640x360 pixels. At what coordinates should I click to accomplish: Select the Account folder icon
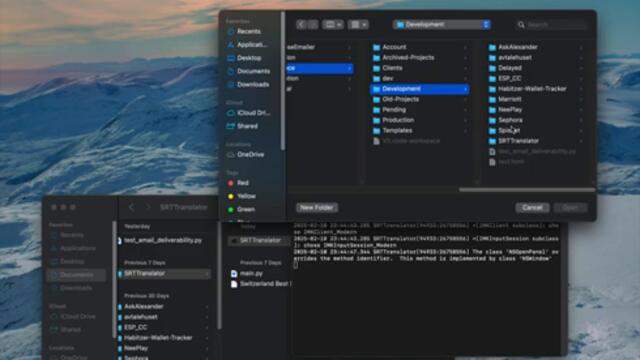pos(376,47)
